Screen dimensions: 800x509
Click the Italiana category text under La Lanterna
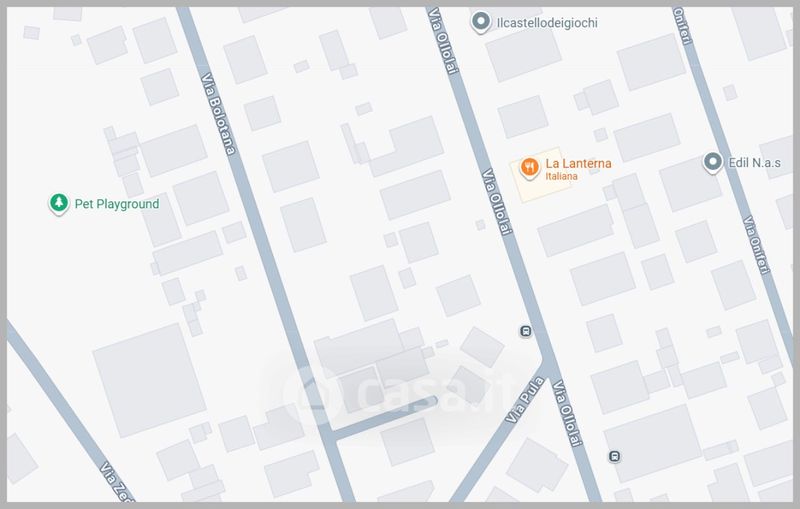[561, 176]
